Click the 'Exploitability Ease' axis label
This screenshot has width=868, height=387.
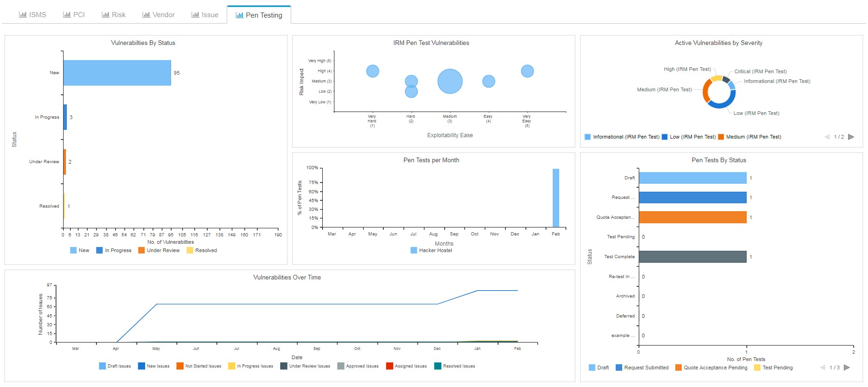[x=450, y=135]
